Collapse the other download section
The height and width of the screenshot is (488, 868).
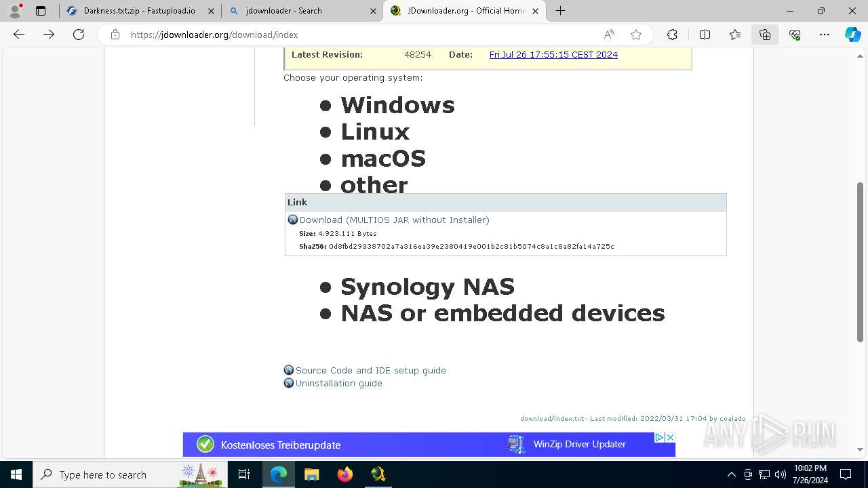point(374,184)
